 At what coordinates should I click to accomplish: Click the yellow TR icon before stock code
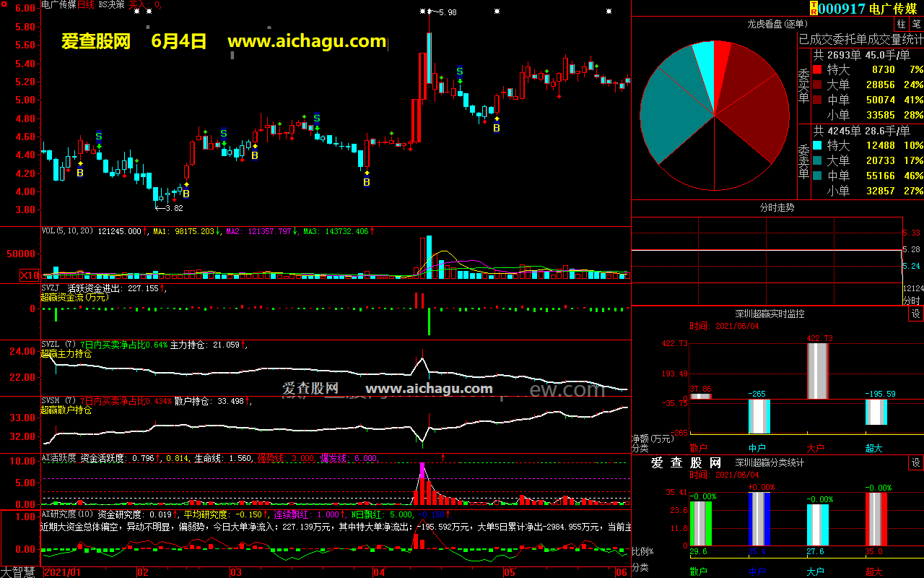point(814,8)
